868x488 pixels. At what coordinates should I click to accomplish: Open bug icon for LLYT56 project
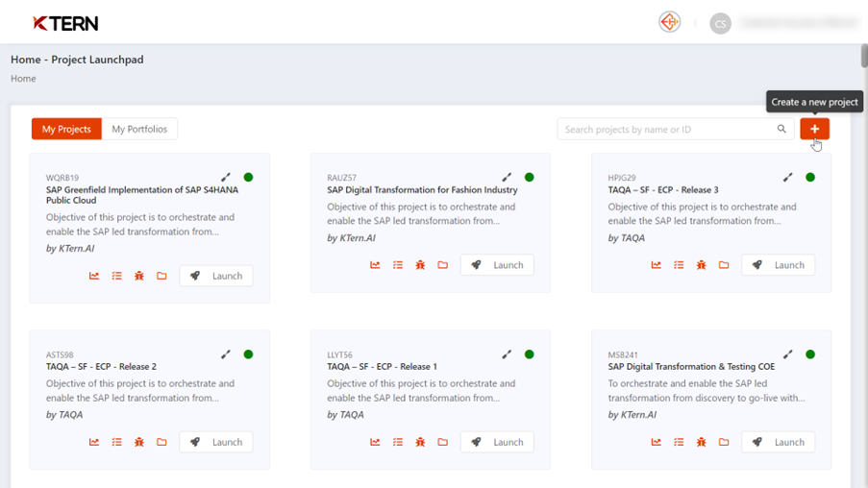tap(420, 442)
